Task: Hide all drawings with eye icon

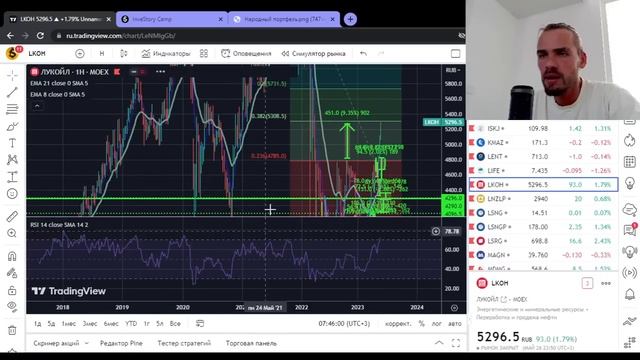Action: pos(12,307)
